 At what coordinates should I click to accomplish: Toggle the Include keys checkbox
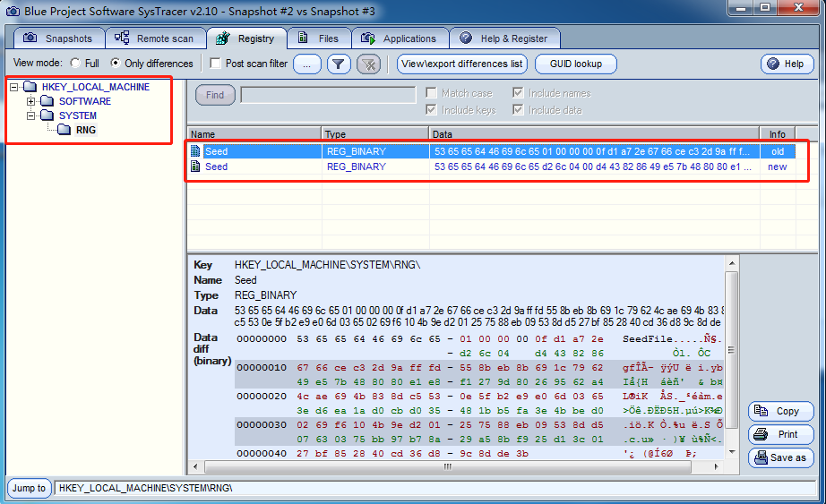pos(432,109)
